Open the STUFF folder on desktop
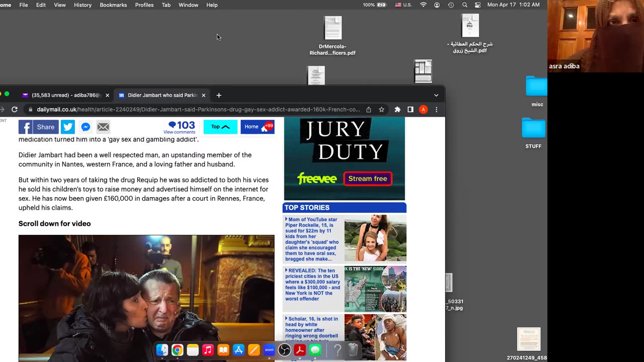This screenshot has height=362, width=644. (x=534, y=133)
